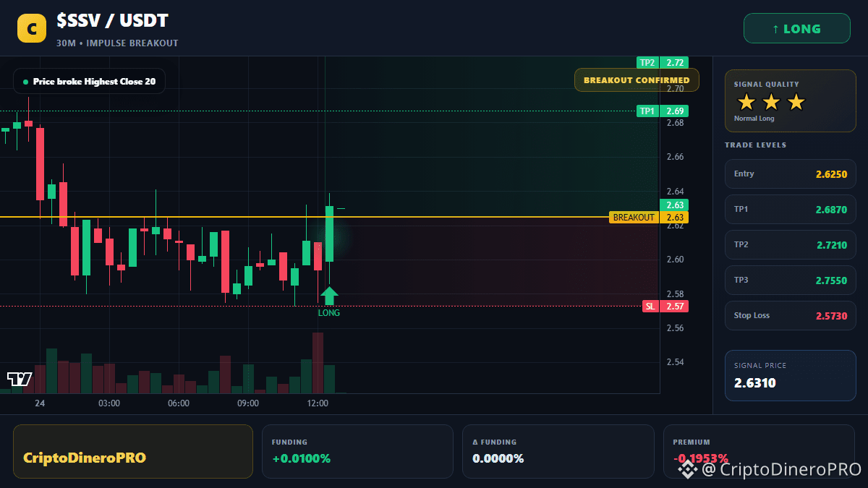Click the Signal Price 2.6310 card

tap(790, 375)
